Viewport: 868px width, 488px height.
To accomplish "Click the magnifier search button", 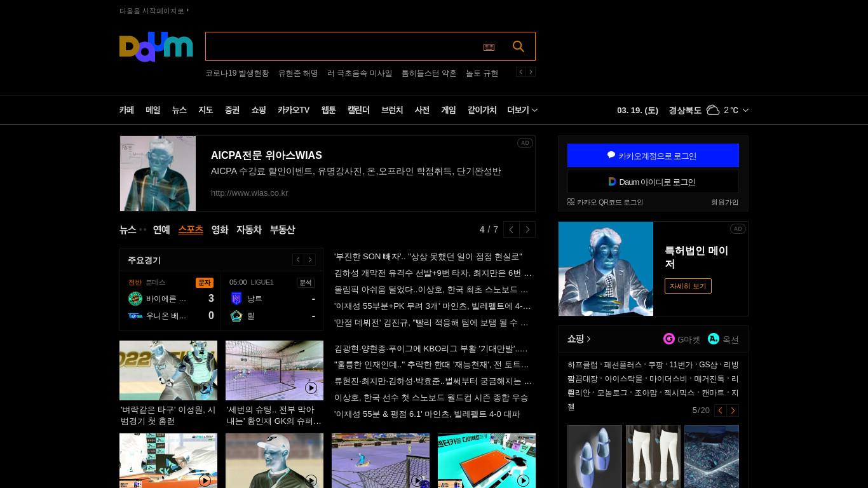I will (x=519, y=46).
